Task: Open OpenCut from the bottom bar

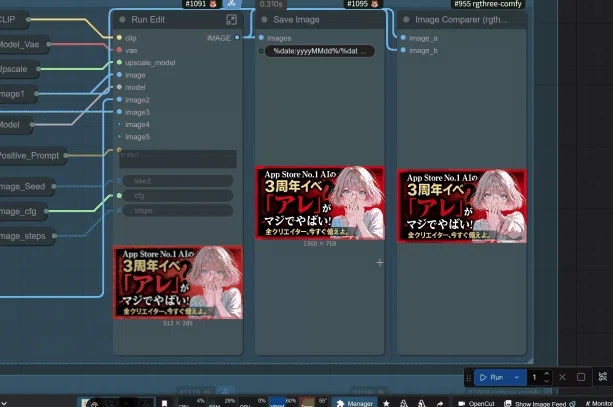Action: (x=476, y=403)
